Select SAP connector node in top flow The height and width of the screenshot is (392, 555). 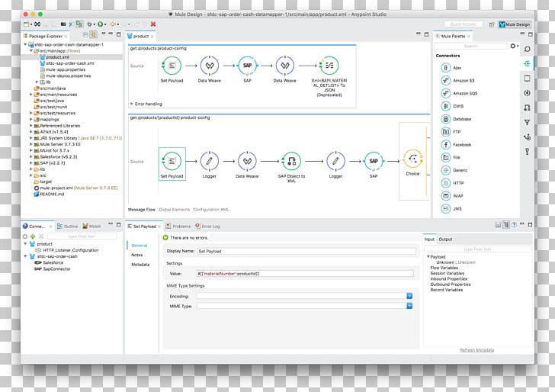click(x=248, y=66)
